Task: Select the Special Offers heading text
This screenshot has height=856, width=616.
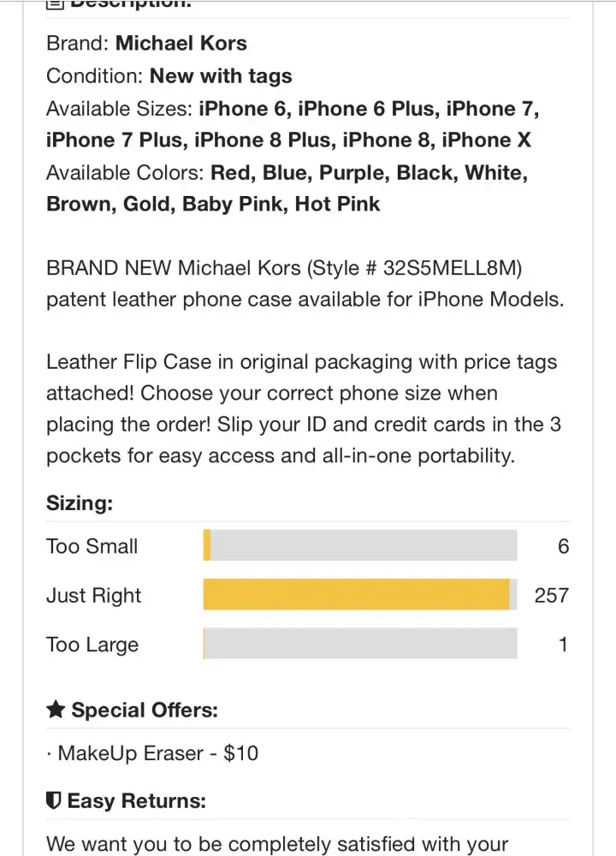Action: [x=145, y=710]
